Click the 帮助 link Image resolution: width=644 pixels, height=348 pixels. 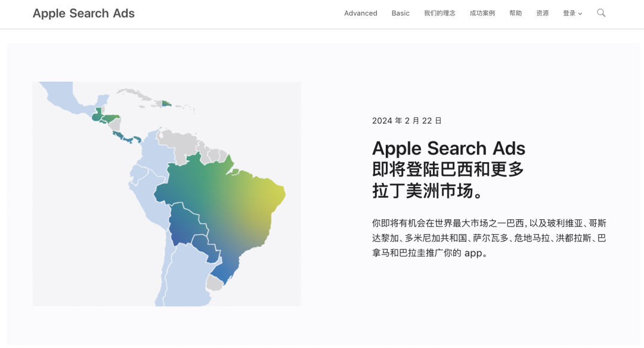tap(515, 13)
